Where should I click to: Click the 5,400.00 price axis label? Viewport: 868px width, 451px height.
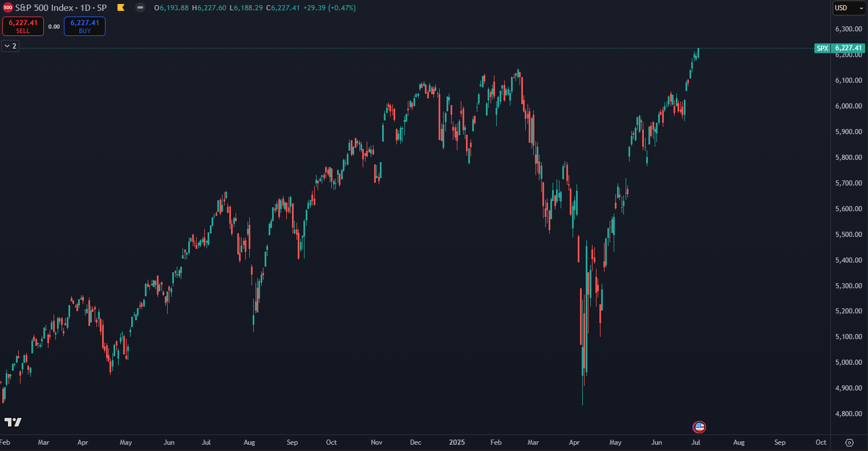(848, 260)
